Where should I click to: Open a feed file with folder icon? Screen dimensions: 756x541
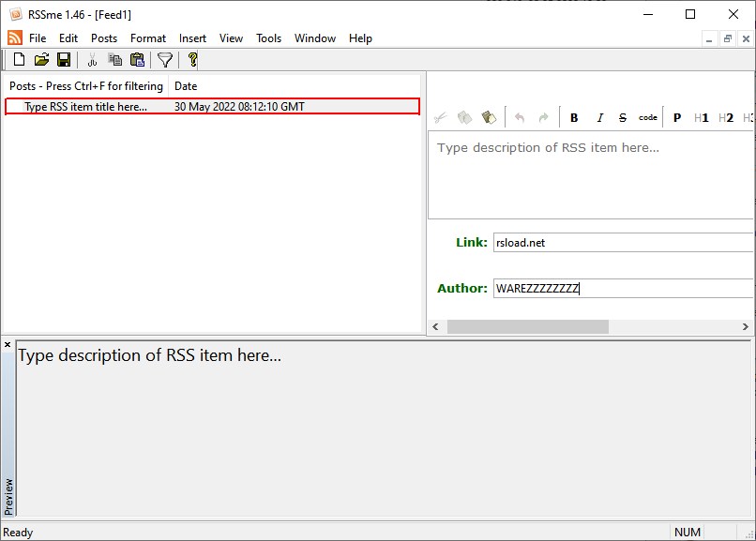coord(41,60)
